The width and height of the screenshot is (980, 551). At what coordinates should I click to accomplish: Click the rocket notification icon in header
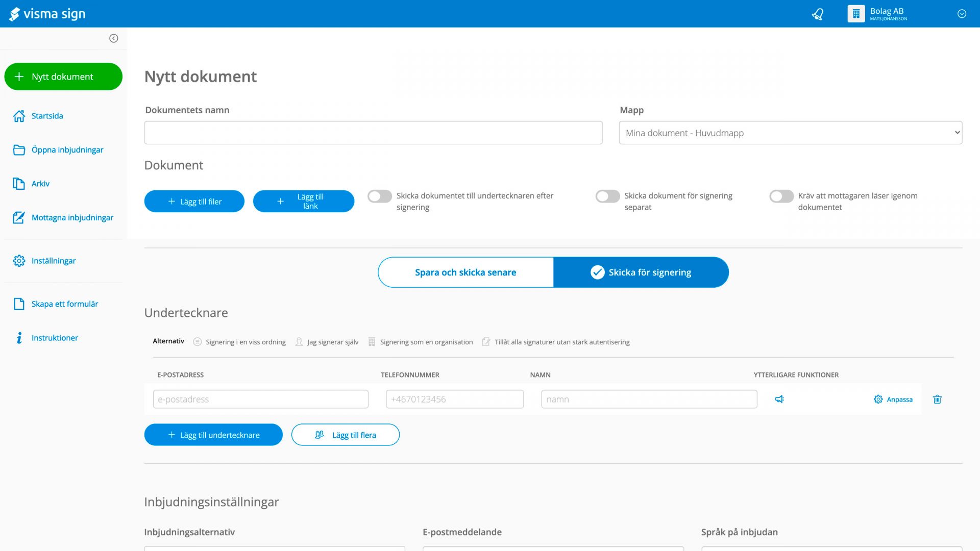pyautogui.click(x=818, y=14)
